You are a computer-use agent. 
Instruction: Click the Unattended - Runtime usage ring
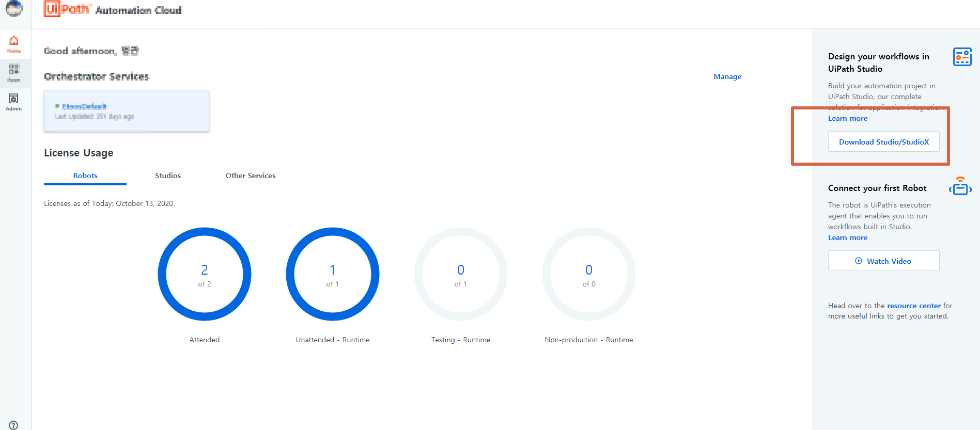coord(333,274)
